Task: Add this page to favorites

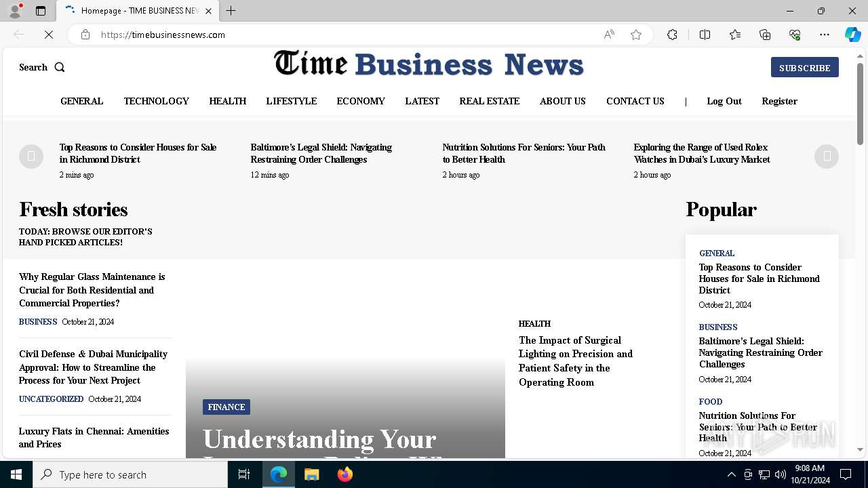Action: 636,35
